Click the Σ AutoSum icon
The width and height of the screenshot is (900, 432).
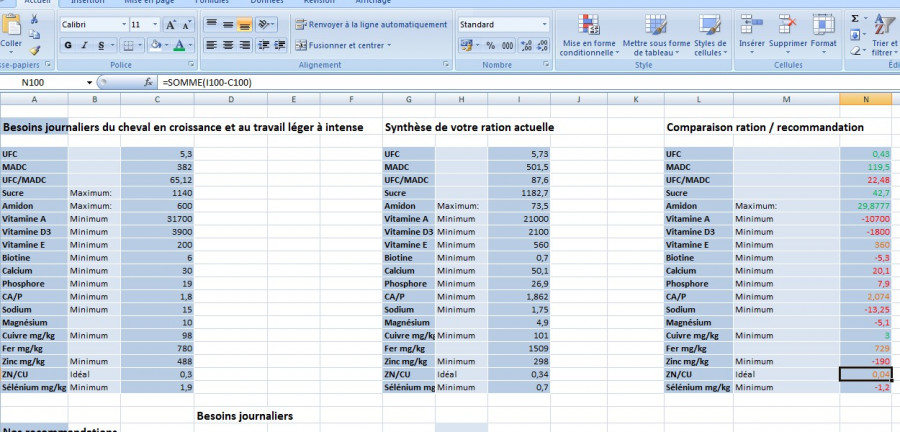[855, 19]
